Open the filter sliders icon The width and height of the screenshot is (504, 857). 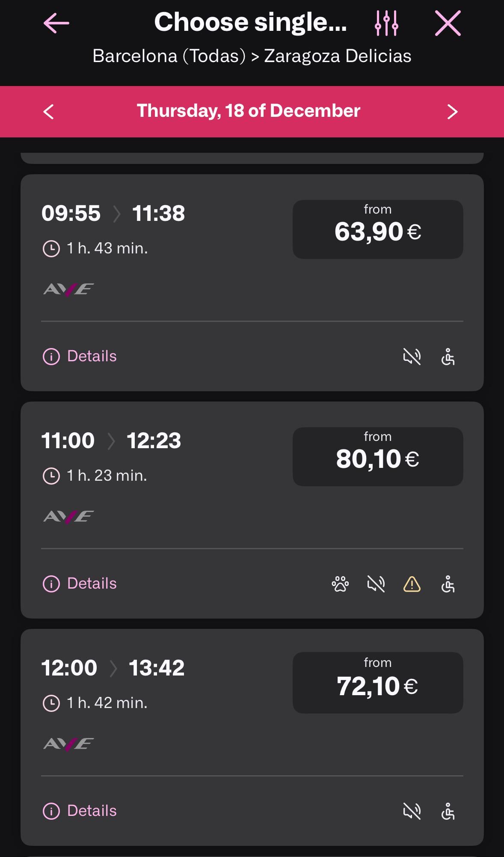pyautogui.click(x=386, y=23)
